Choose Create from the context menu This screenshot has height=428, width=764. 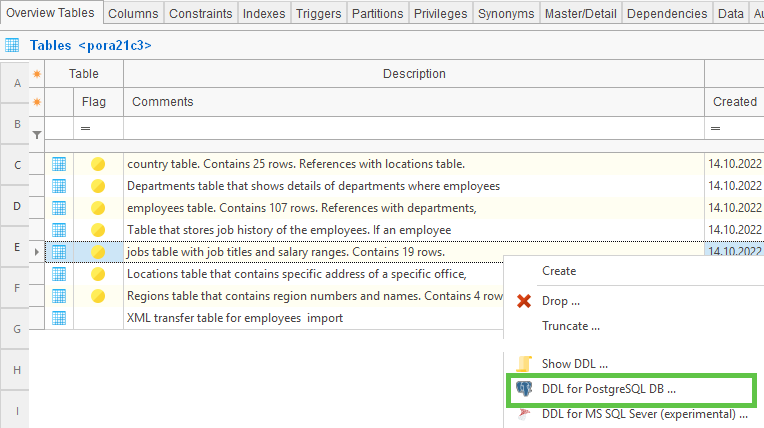559,271
